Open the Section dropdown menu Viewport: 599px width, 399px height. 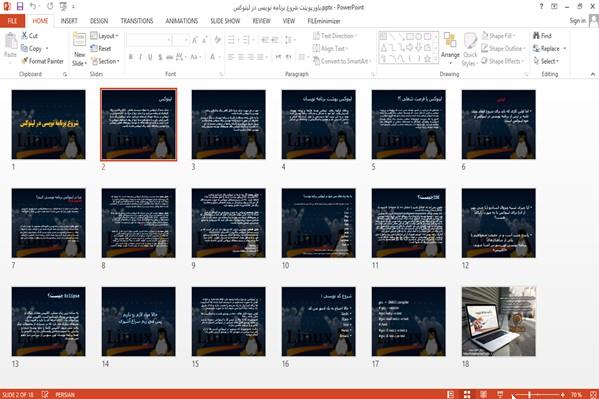tap(105, 61)
